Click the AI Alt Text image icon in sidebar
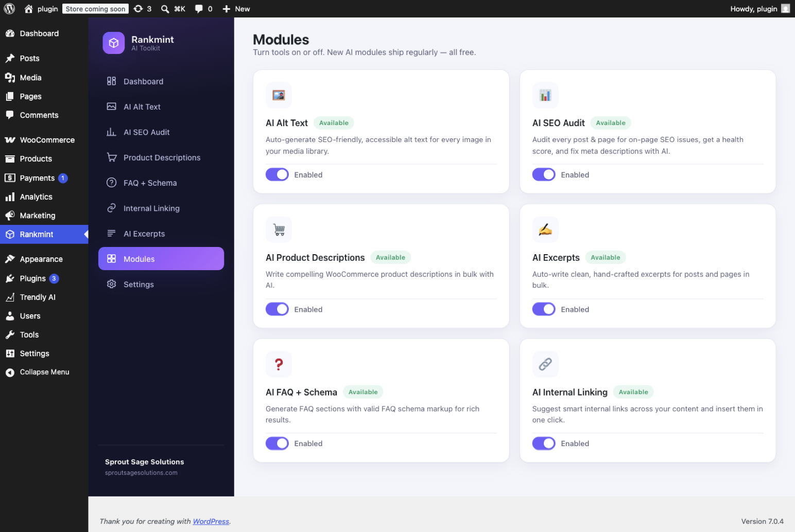This screenshot has width=795, height=532. [x=111, y=107]
